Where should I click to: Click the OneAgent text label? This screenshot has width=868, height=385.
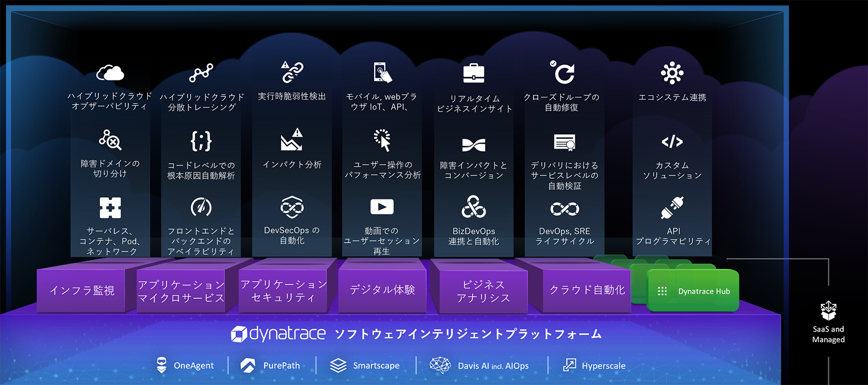point(194,365)
